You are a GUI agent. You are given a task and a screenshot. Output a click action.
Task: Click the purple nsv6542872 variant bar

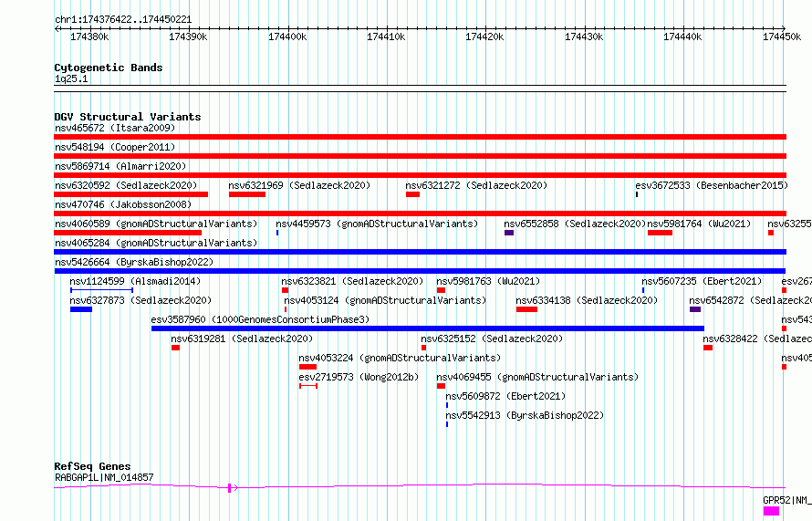(x=695, y=309)
